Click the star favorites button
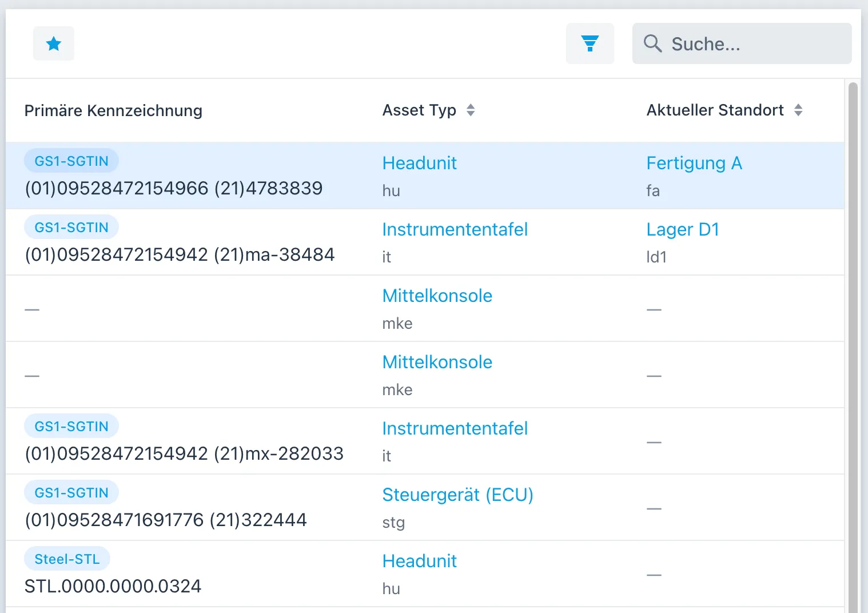Image resolution: width=868 pixels, height=613 pixels. (x=53, y=43)
